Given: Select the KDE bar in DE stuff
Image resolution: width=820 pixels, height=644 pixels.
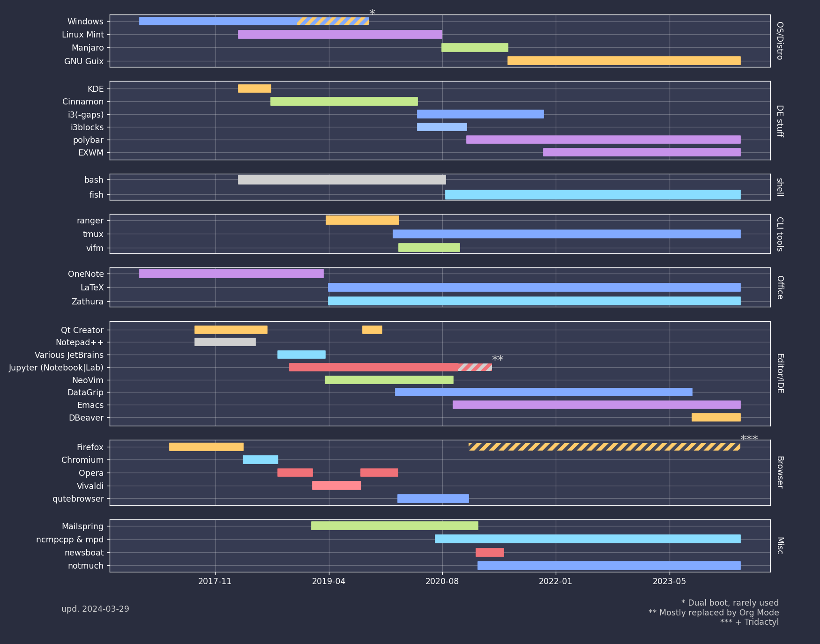Looking at the screenshot, I should pyautogui.click(x=254, y=89).
